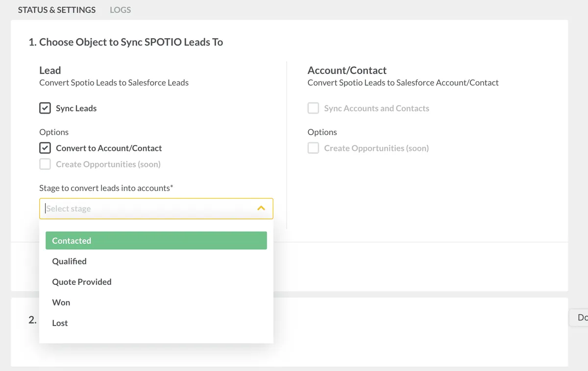Collapse the stage dropdown chevron arrow
This screenshot has width=588, height=371.
[x=261, y=209]
